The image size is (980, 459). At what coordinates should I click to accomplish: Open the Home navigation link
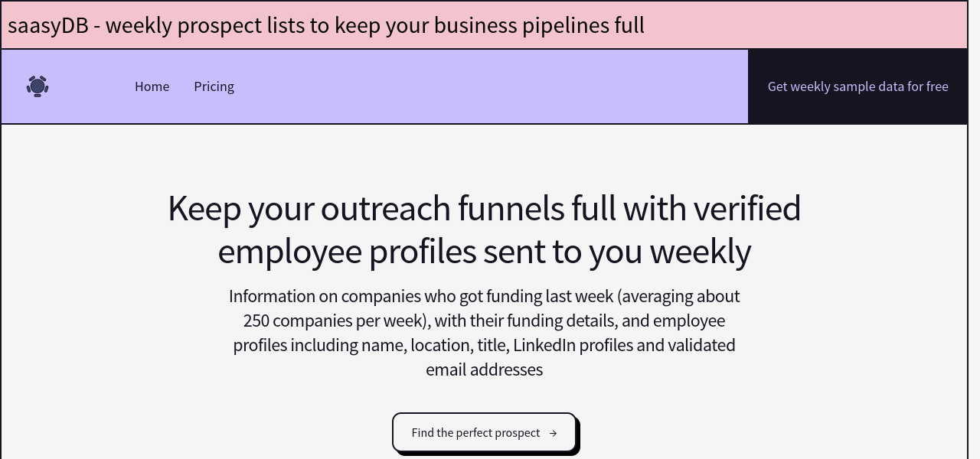[152, 86]
